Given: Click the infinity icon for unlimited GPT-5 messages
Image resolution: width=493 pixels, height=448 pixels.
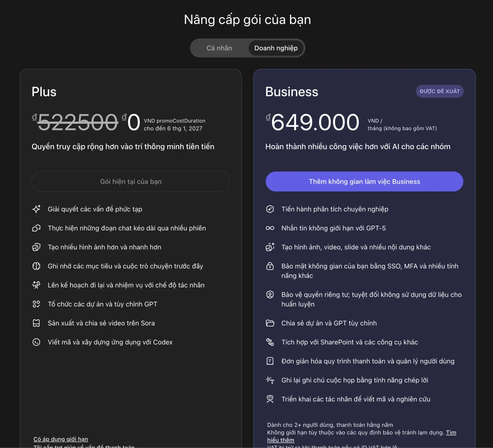Looking at the screenshot, I should click(x=270, y=228).
